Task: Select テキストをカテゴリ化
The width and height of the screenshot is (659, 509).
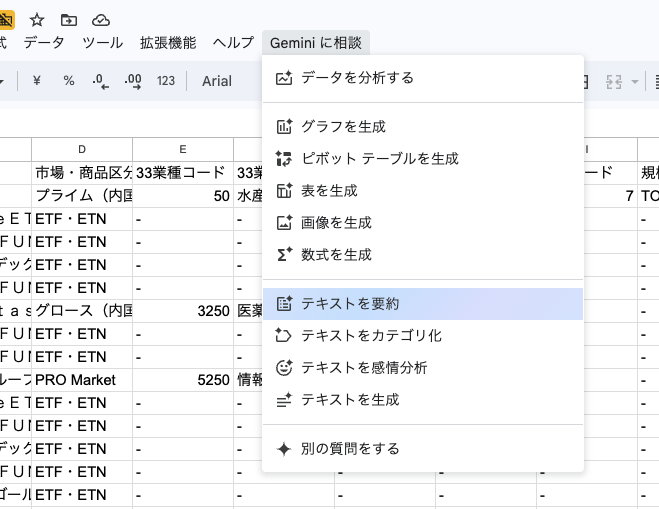Action: (x=423, y=336)
